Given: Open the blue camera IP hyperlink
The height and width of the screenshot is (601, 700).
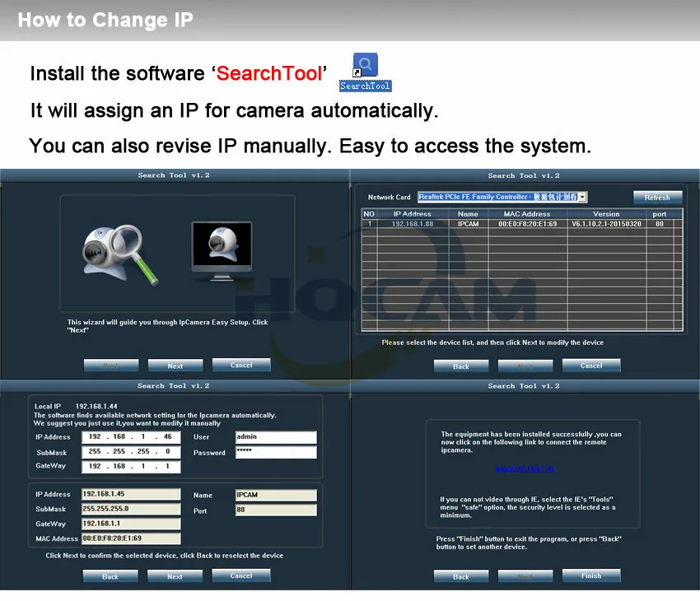Looking at the screenshot, I should point(525,468).
